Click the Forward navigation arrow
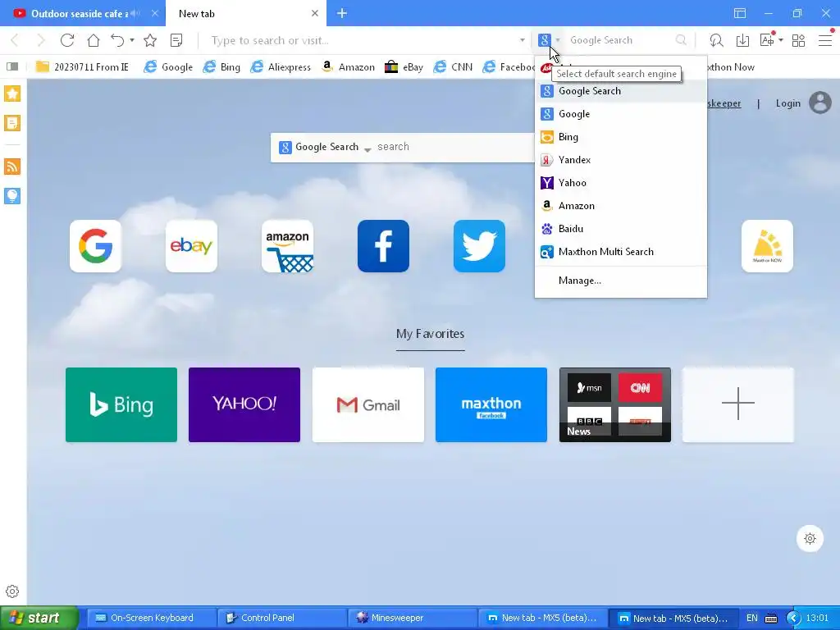The height and width of the screenshot is (630, 840). click(41, 40)
